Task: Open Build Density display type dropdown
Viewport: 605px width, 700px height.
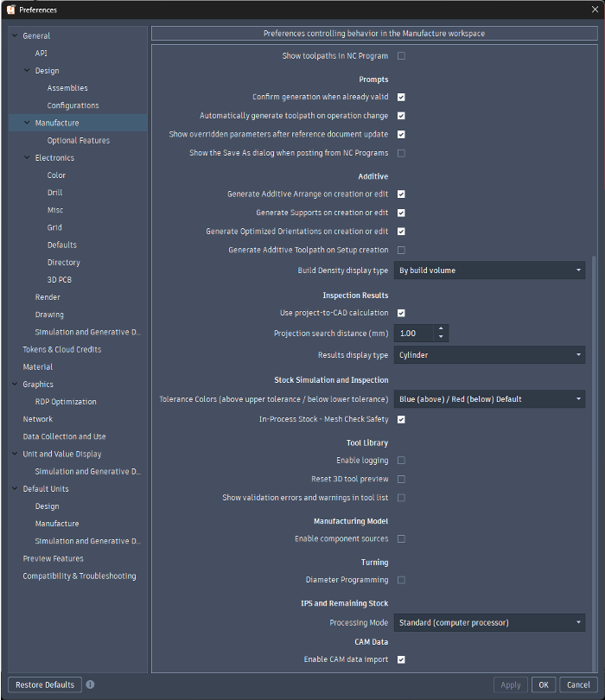Action: click(x=489, y=270)
